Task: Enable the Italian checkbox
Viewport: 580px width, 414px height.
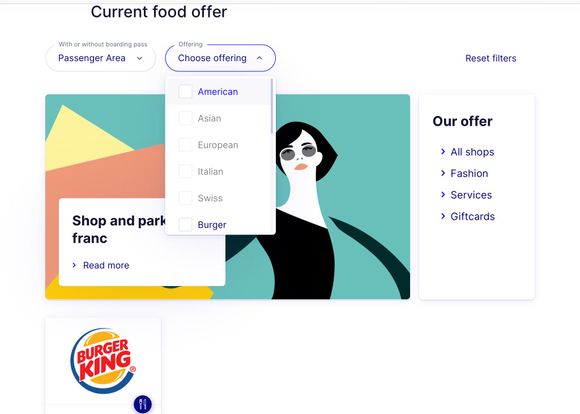Action: [x=185, y=171]
